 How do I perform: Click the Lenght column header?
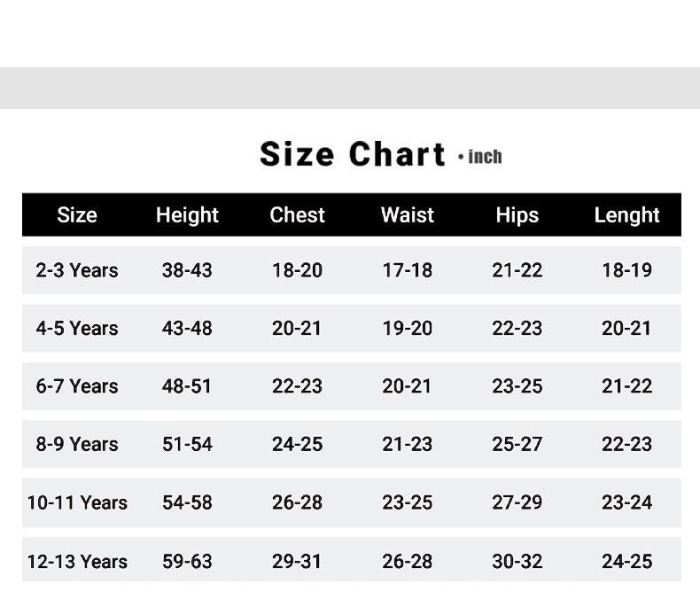[x=626, y=215]
